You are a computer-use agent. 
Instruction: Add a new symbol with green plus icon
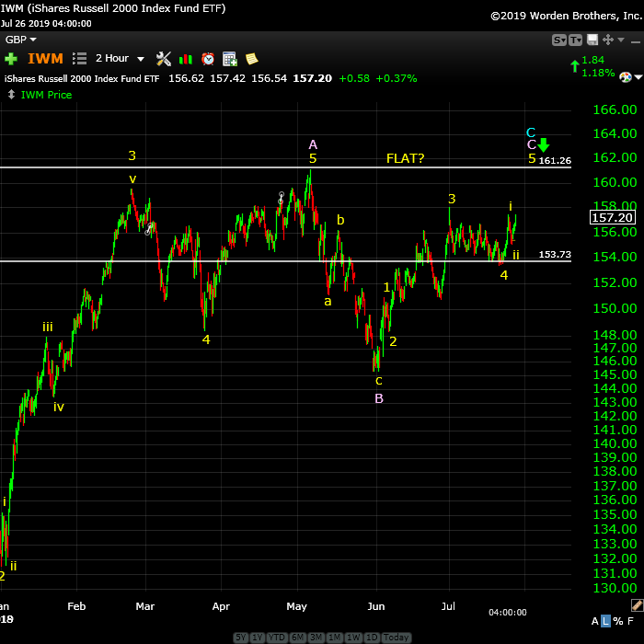pyautogui.click(x=11, y=59)
